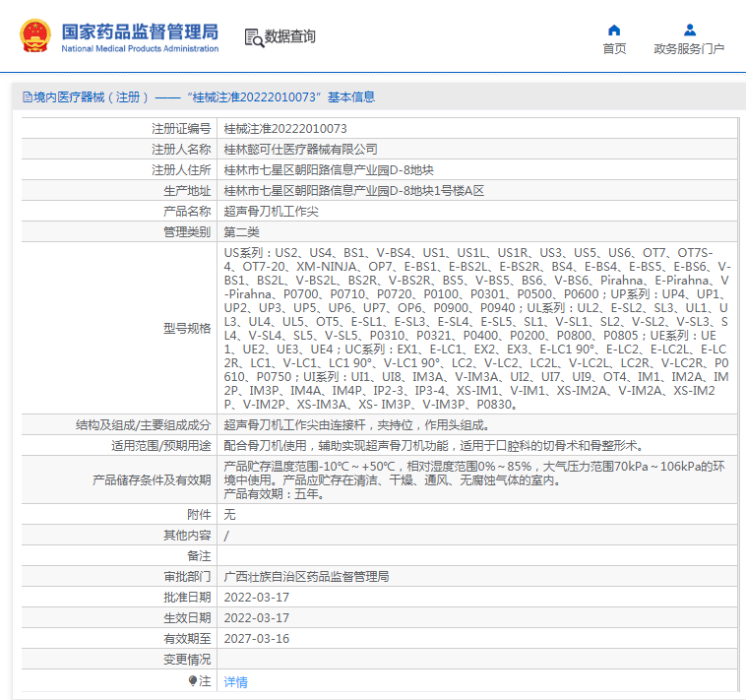
Task: Select registration number 桂械注准20222010073 value
Action: pos(285,129)
